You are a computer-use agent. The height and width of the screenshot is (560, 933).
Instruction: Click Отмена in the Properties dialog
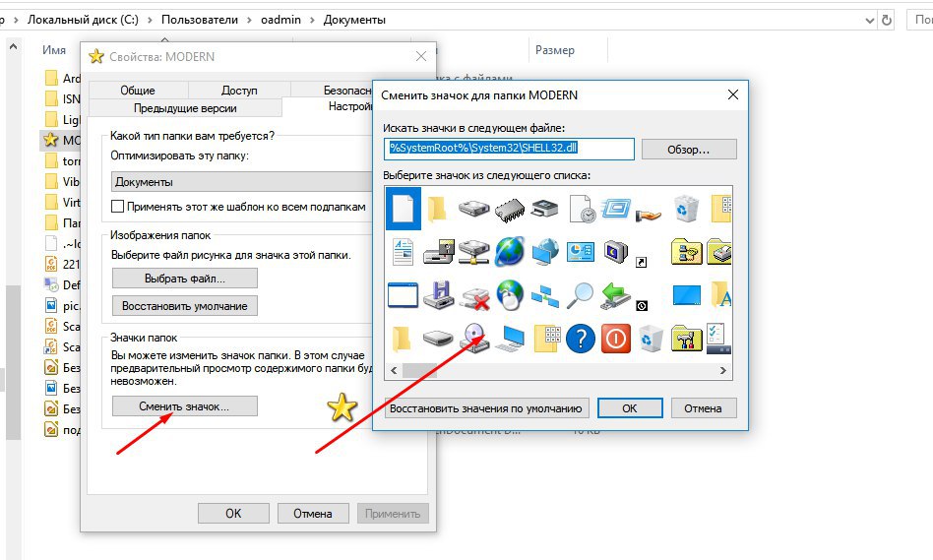tap(312, 513)
